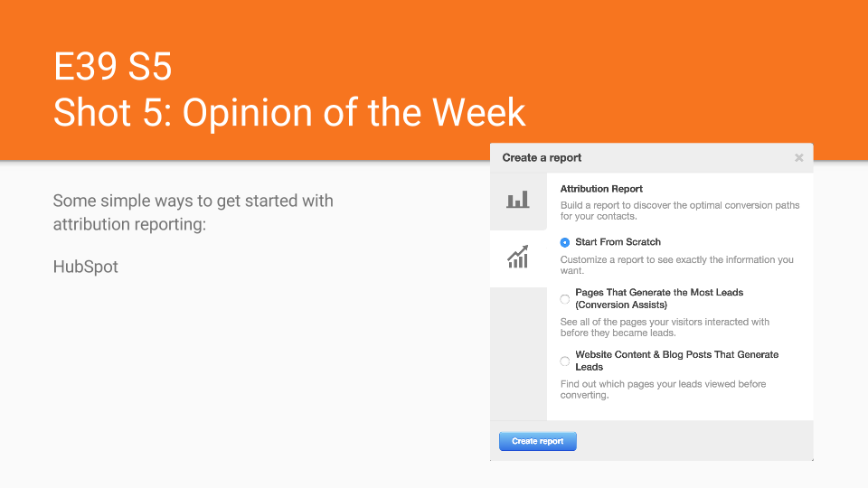Close the Create a report dialog
This screenshot has width=868, height=488.
coord(798,157)
